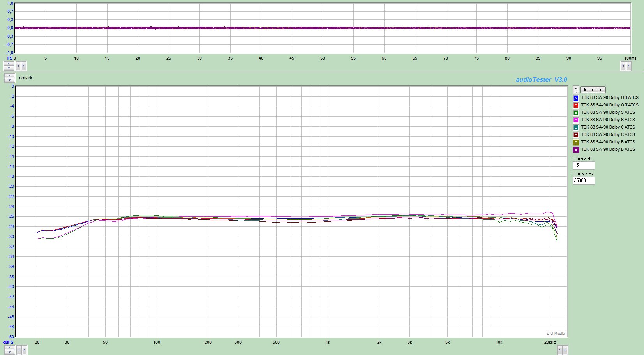Click the dark red Dolby C curve swatch
This screenshot has width=644, height=355.
[x=576, y=135]
